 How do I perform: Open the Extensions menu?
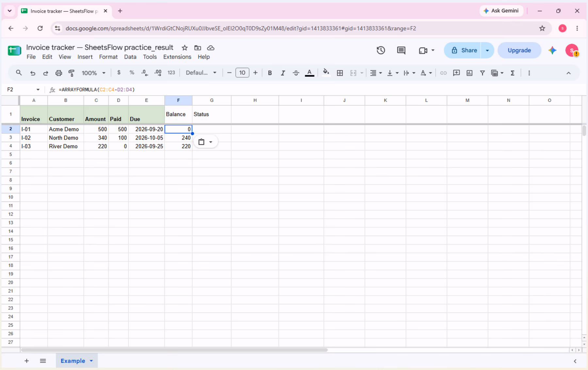tap(177, 57)
